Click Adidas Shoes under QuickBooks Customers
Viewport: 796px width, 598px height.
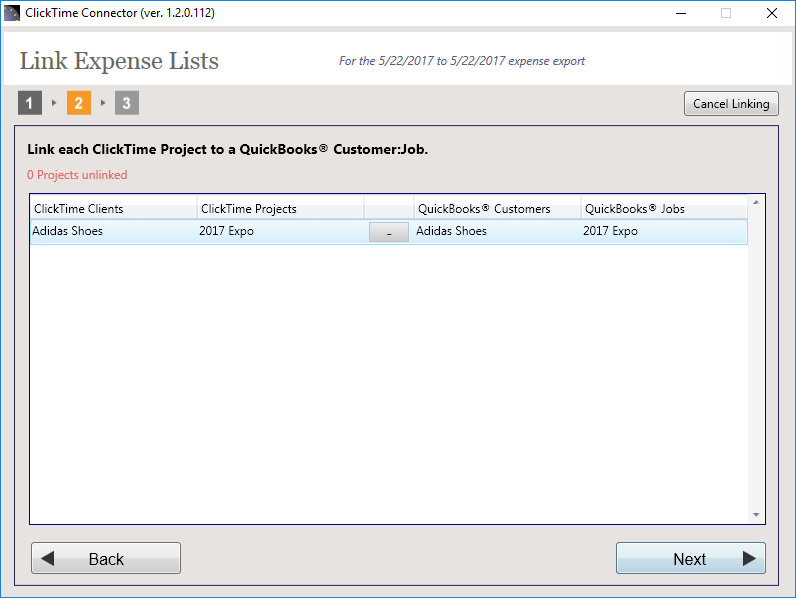point(451,231)
